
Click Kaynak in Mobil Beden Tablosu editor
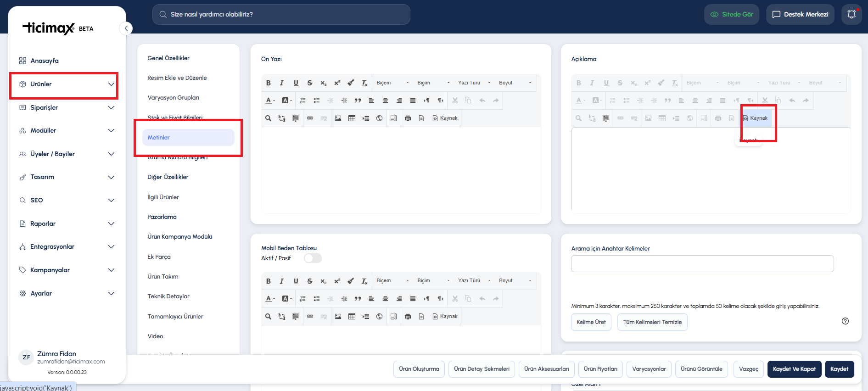click(445, 317)
